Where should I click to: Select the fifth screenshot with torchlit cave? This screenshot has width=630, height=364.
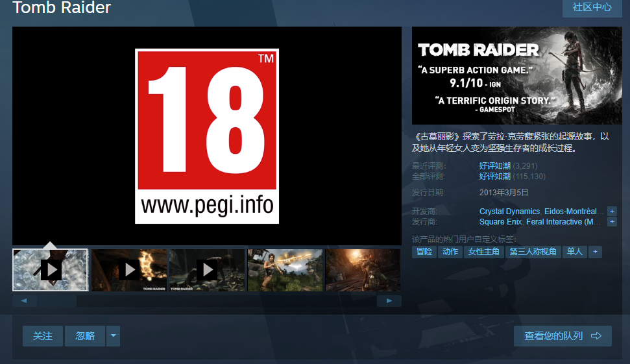[x=363, y=269]
